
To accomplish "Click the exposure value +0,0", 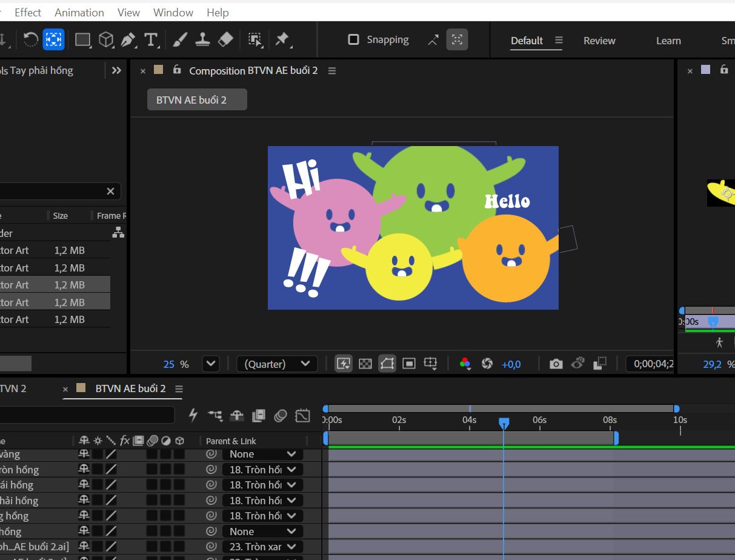I will click(x=511, y=364).
